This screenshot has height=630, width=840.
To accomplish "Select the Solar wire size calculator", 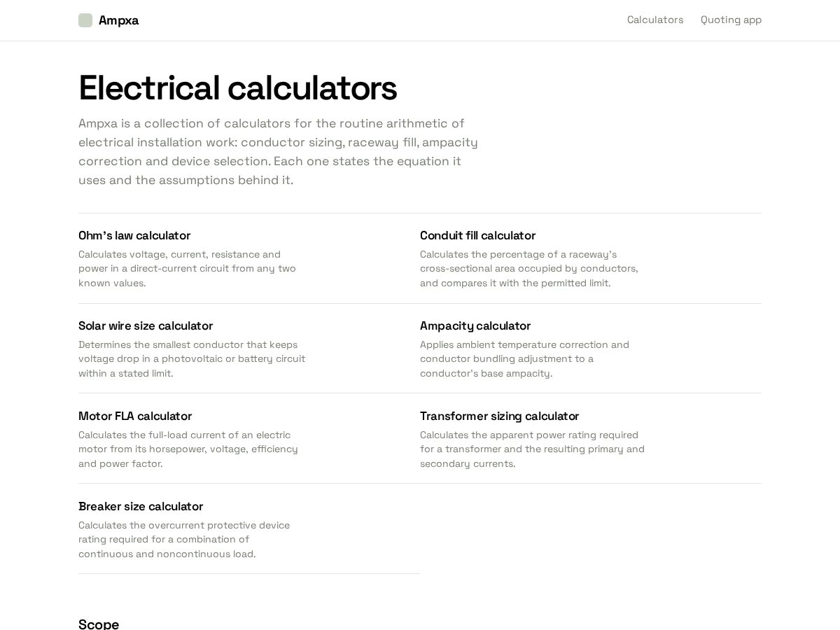I will (146, 325).
